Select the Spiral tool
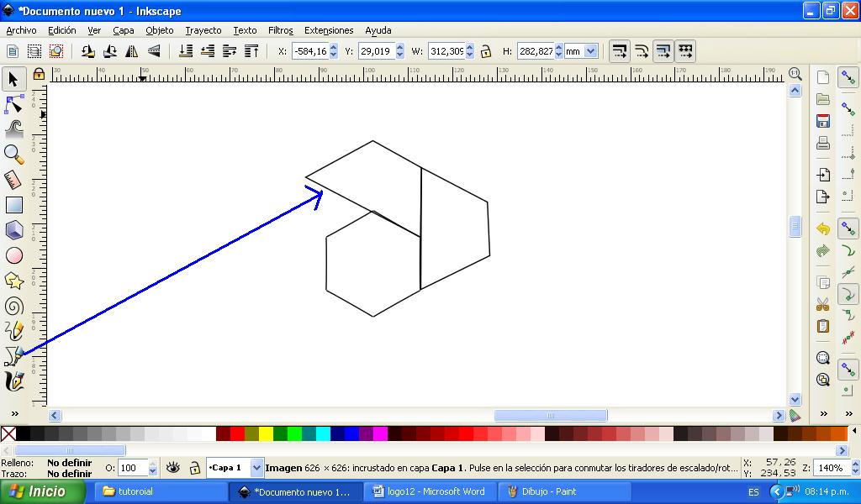 (x=13, y=306)
